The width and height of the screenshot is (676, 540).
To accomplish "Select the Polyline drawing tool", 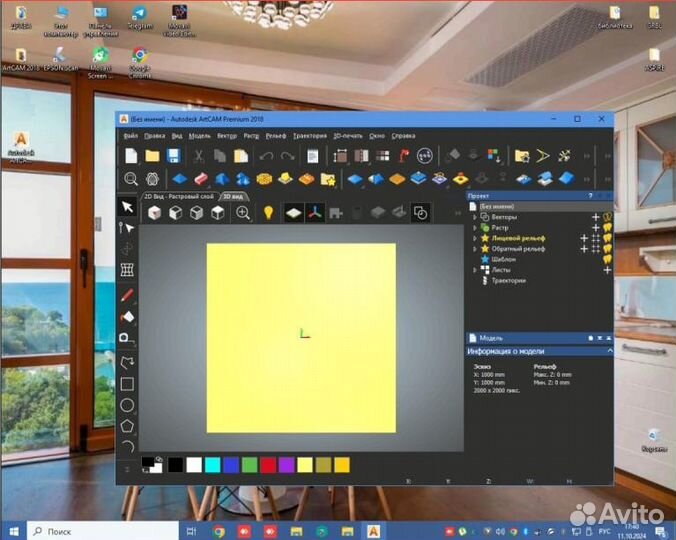I will pos(127,363).
